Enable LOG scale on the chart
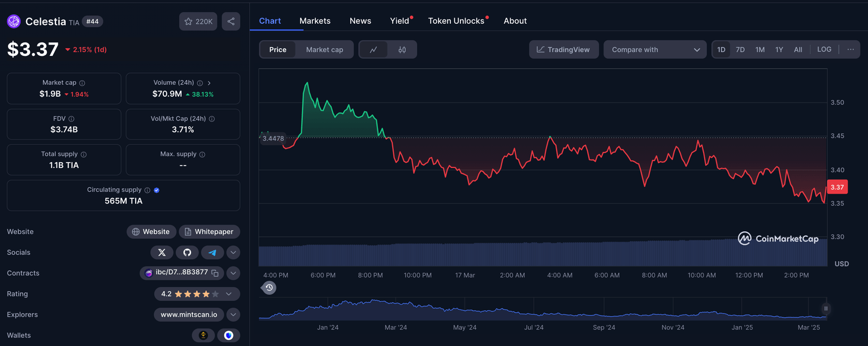 824,49
